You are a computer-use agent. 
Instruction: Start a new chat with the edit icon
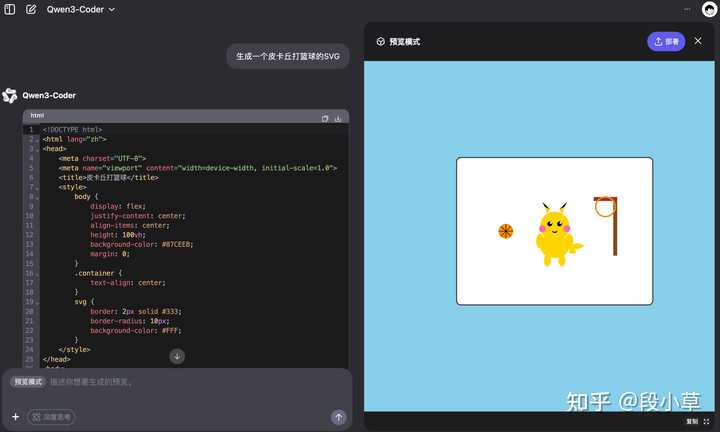31,9
